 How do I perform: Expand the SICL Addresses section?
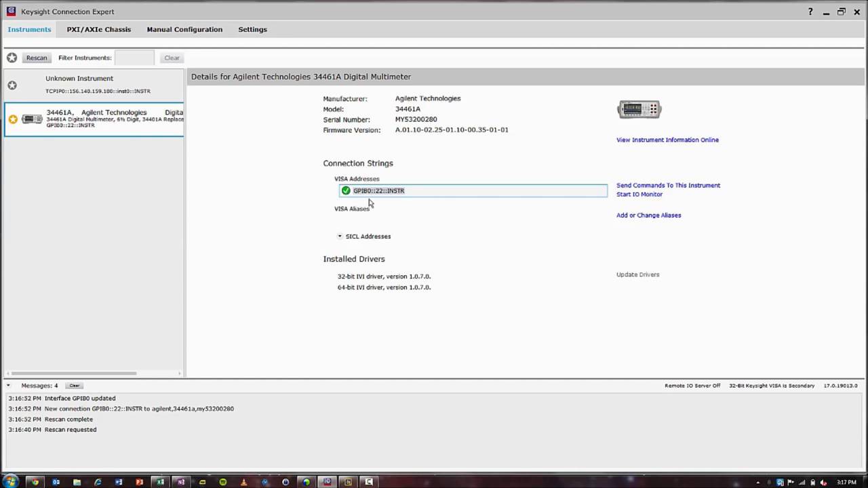point(340,237)
